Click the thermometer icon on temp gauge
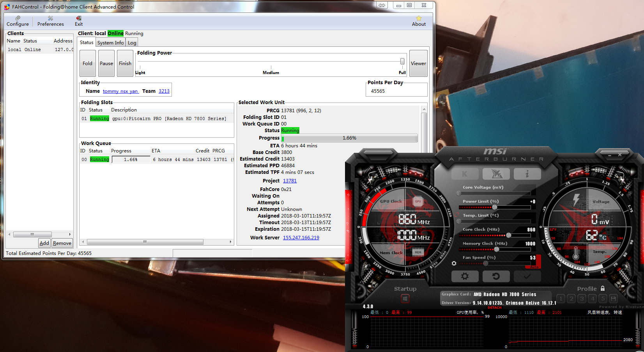This screenshot has width=644, height=352. click(576, 253)
